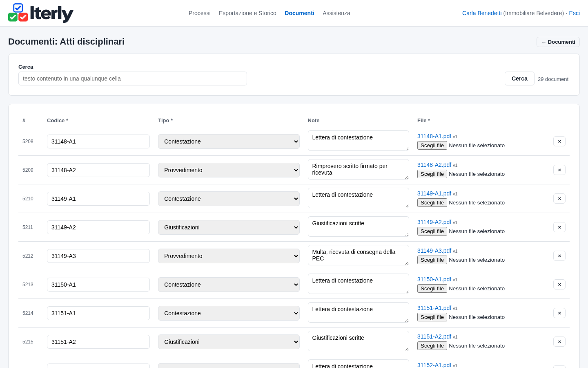Delete the 31149-A1 row
Screen dimensions: 588x368
[559, 199]
